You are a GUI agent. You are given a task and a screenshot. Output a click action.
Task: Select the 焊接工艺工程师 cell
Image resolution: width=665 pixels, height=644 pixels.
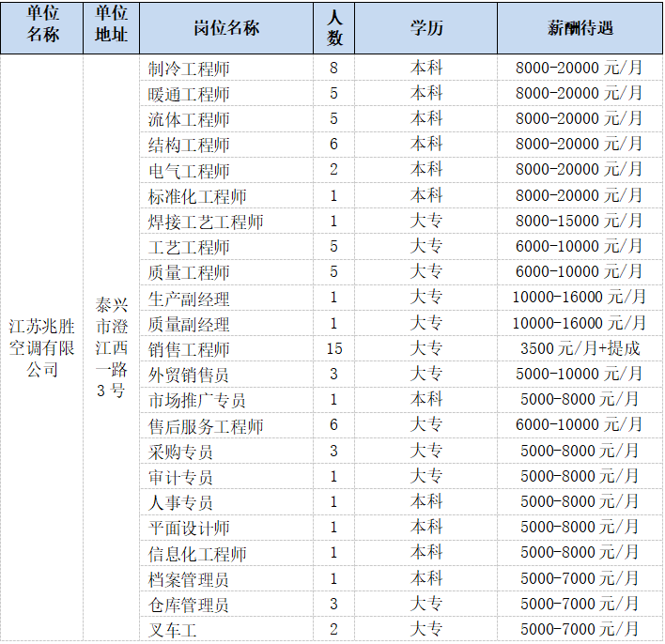(x=226, y=221)
